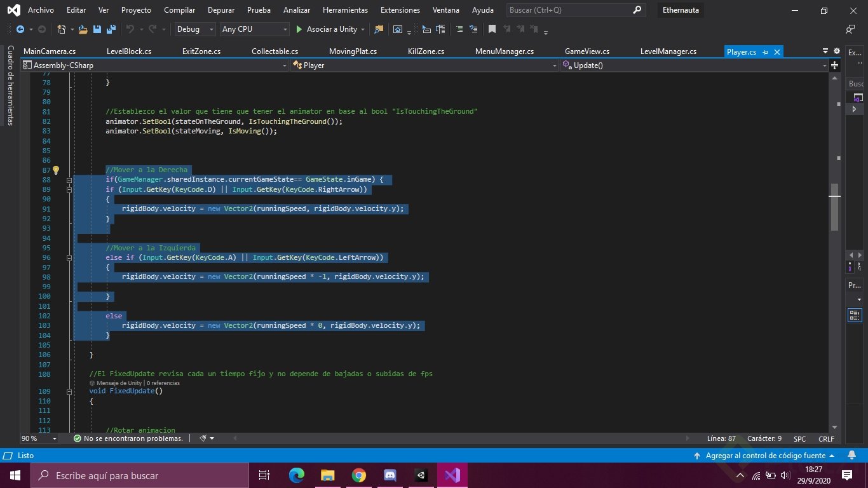Expand the Update() member dropdown
The width and height of the screenshot is (868, 488).
click(824, 65)
